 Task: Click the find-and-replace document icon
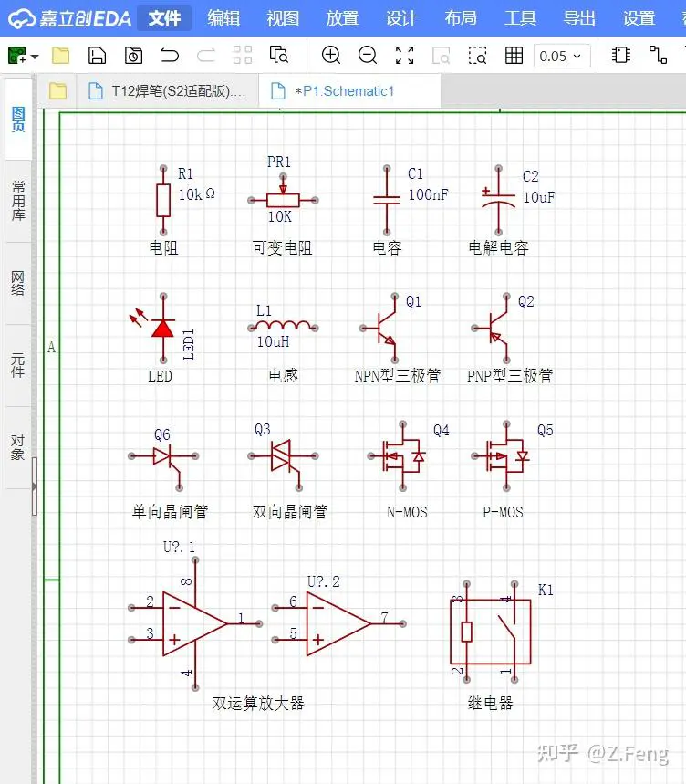coord(279,56)
